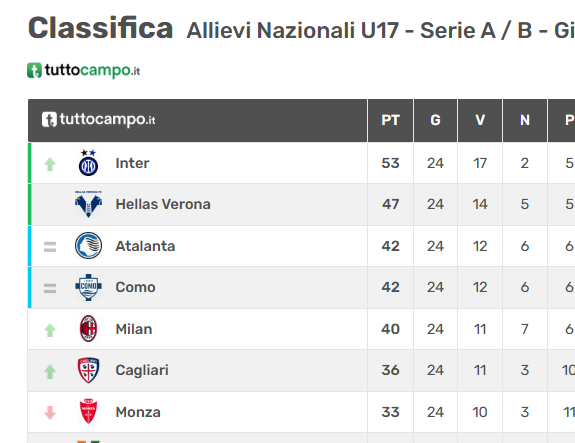The height and width of the screenshot is (443, 575).
Task: Click the green tuttocampo.it logo
Action: (x=84, y=70)
